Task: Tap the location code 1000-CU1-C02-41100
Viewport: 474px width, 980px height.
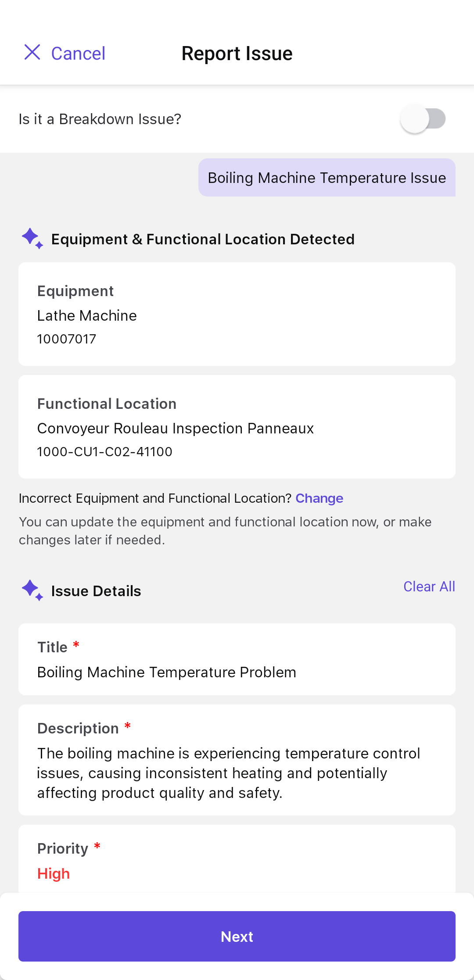Action: 105,452
